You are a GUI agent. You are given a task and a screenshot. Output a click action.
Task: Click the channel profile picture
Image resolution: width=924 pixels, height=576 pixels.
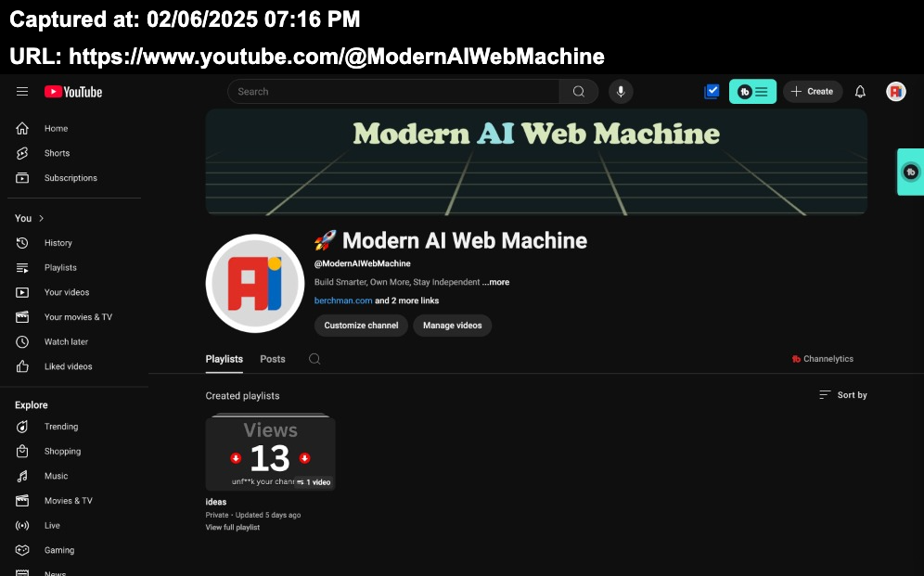coord(254,283)
